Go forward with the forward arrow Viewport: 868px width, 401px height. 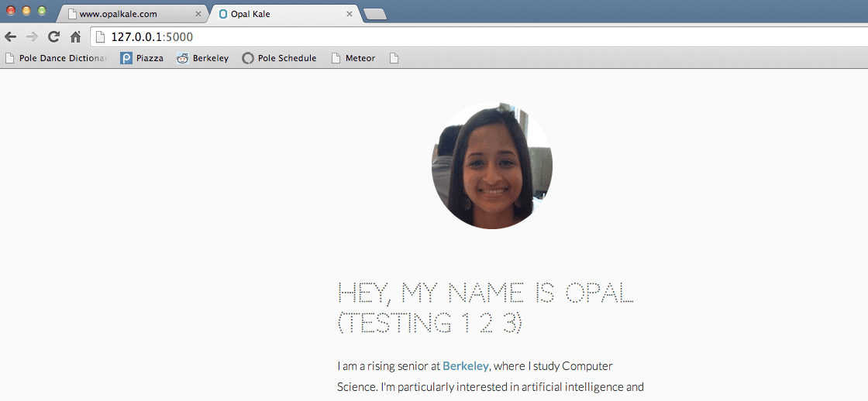[x=32, y=37]
